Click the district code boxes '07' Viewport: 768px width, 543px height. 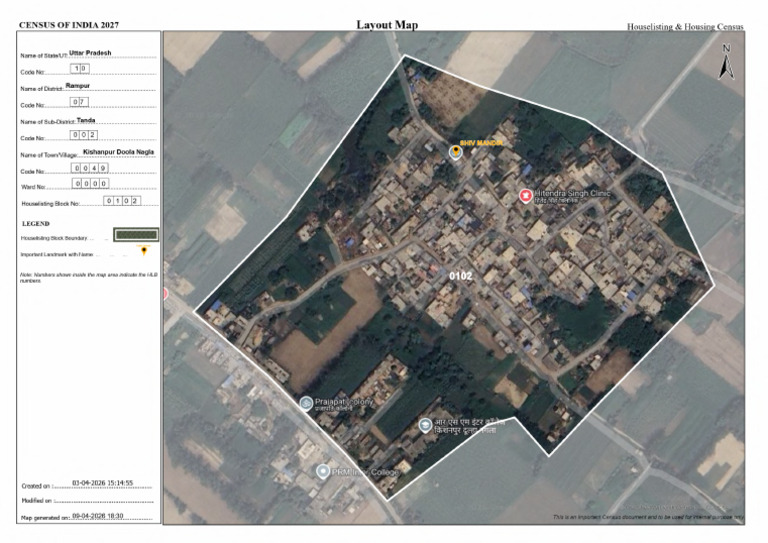pos(79,102)
